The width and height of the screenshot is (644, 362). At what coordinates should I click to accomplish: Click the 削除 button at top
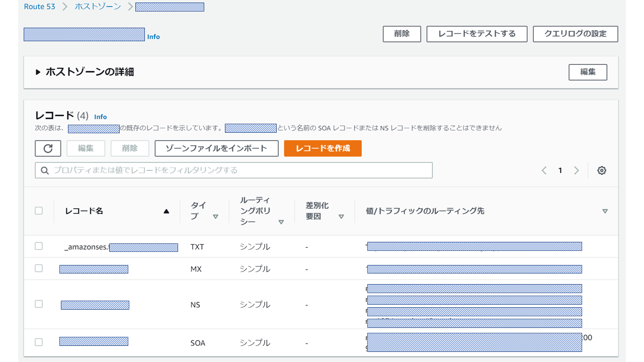[x=402, y=34]
